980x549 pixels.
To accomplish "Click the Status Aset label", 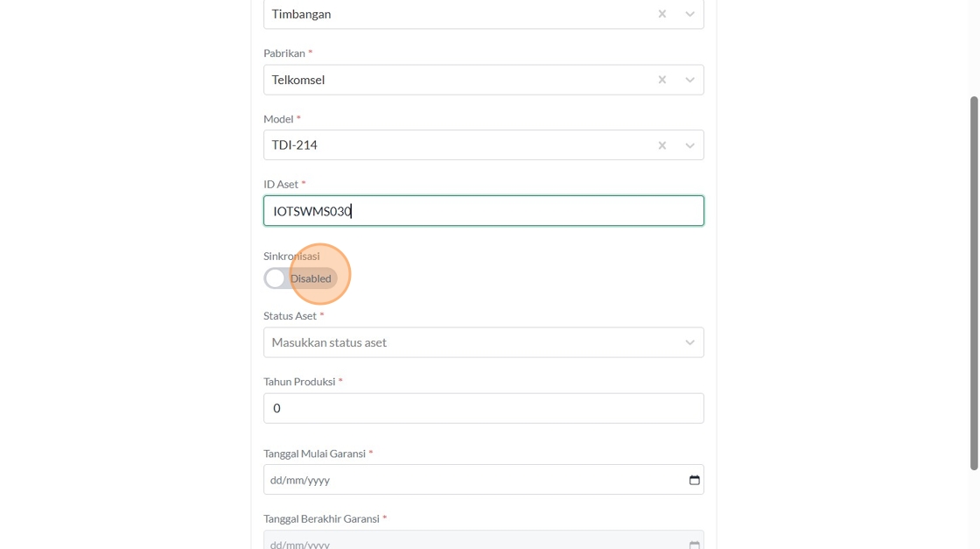I will pos(290,316).
